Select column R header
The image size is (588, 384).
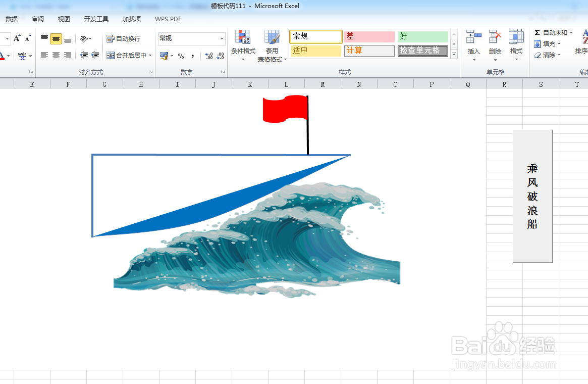(504, 84)
